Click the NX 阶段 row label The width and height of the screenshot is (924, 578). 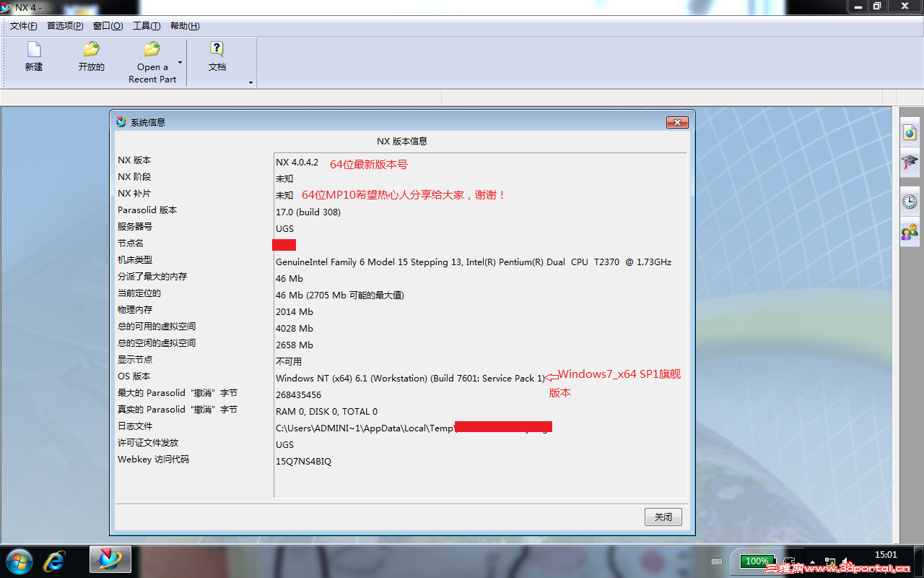pos(135,177)
